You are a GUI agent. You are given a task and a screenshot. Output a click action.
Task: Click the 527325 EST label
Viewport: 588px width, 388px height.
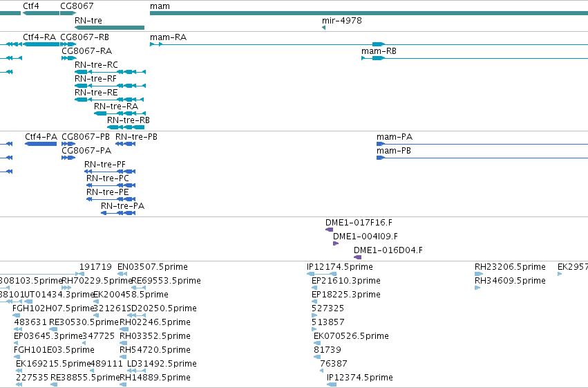[x=328, y=308]
